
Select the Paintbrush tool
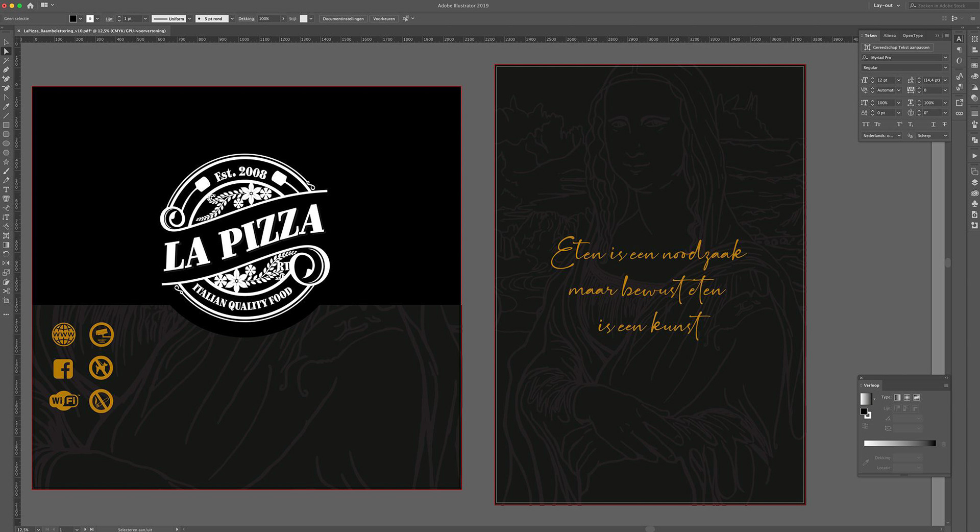pyautogui.click(x=6, y=171)
